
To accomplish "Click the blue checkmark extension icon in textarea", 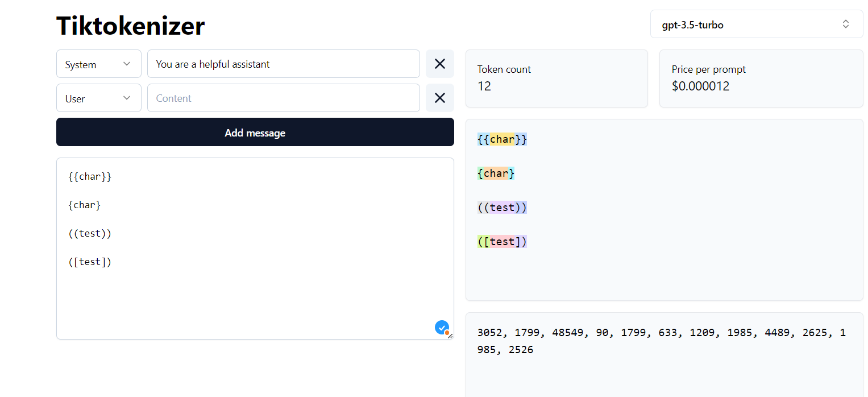I will [442, 328].
